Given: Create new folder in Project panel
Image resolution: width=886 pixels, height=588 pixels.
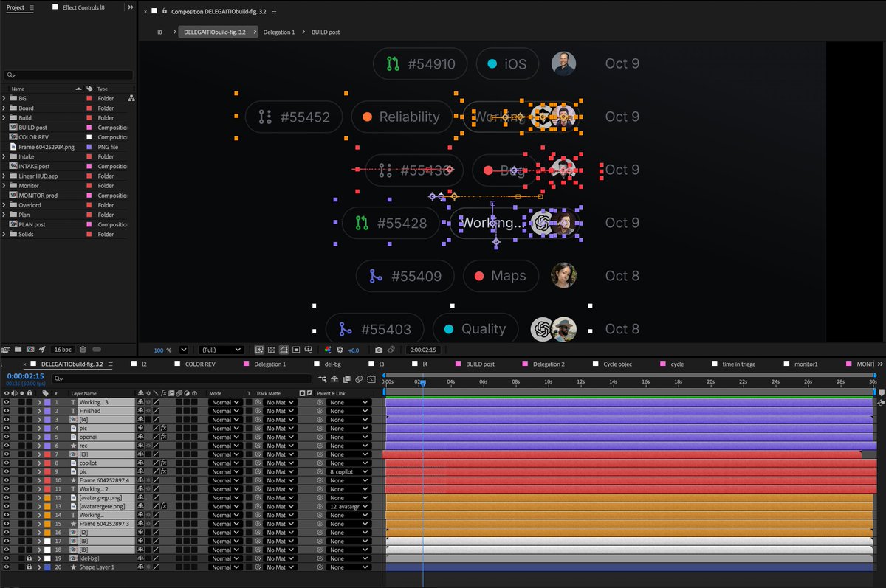Looking at the screenshot, I should 18,349.
